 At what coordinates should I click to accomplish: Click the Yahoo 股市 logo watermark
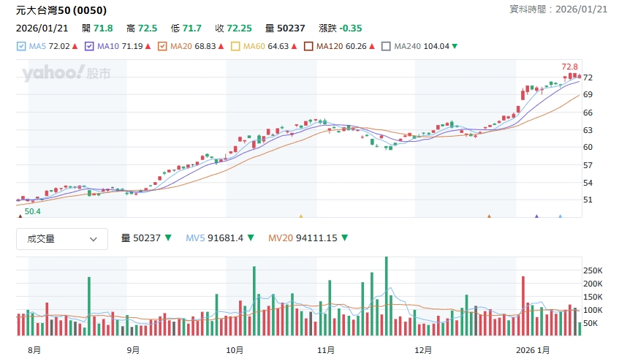coord(66,74)
